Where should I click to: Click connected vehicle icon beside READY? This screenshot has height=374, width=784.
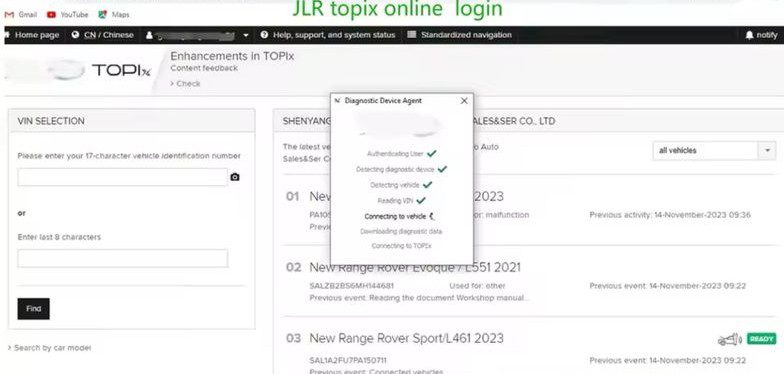730,340
